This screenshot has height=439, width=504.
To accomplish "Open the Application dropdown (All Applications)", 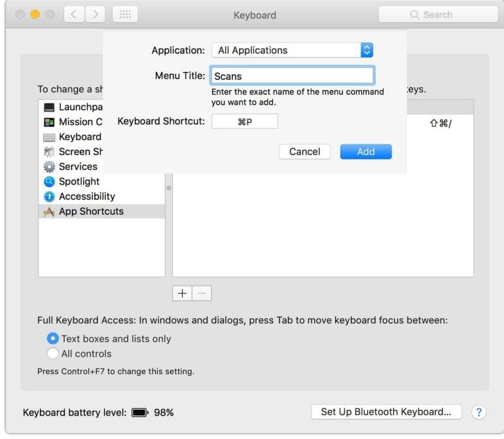I will coord(292,50).
